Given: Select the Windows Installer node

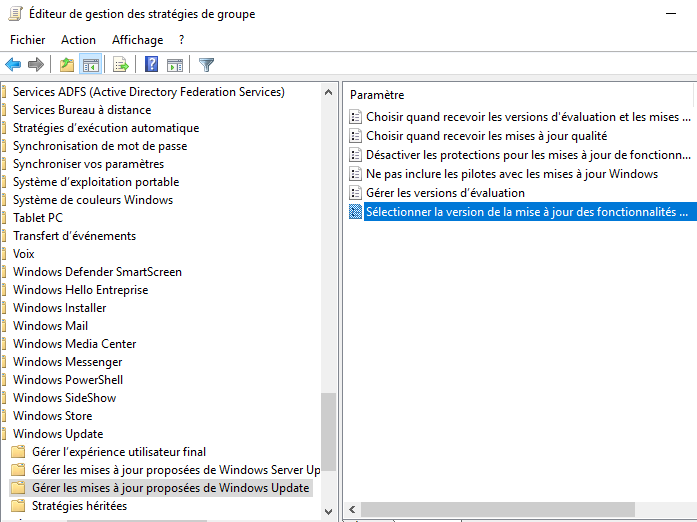Looking at the screenshot, I should coord(60,308).
